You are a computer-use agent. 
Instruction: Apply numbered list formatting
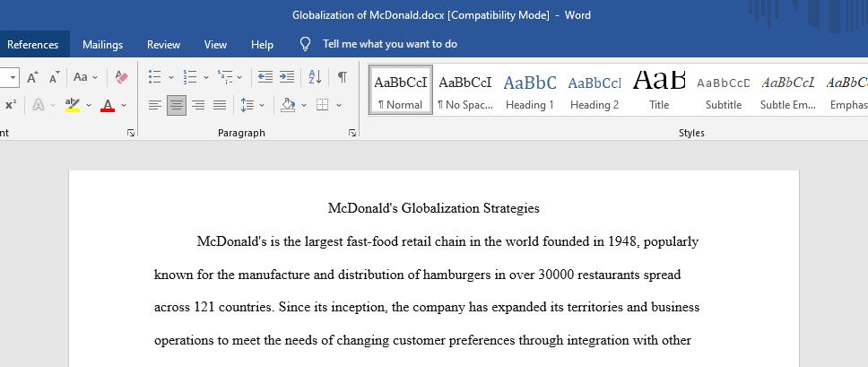pyautogui.click(x=190, y=77)
